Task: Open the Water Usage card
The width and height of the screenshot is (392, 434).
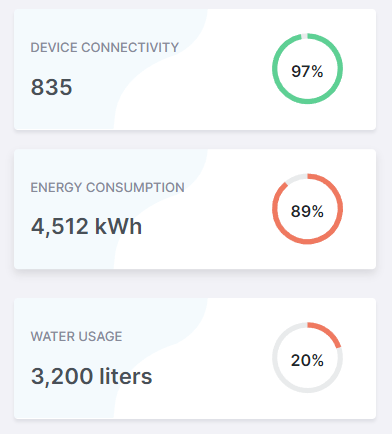Action: (195, 358)
